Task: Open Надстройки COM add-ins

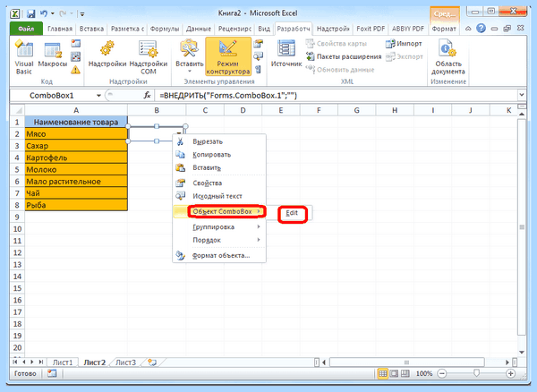Action: (149, 57)
